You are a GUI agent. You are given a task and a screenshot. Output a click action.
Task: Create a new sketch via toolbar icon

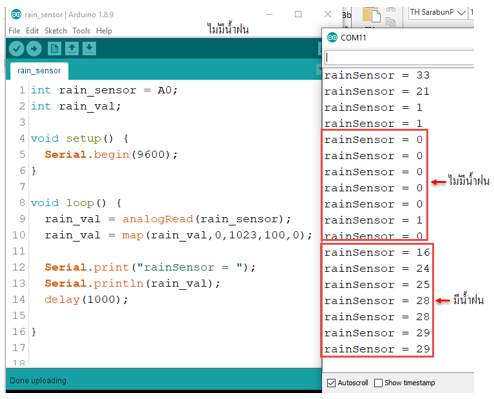(54, 49)
